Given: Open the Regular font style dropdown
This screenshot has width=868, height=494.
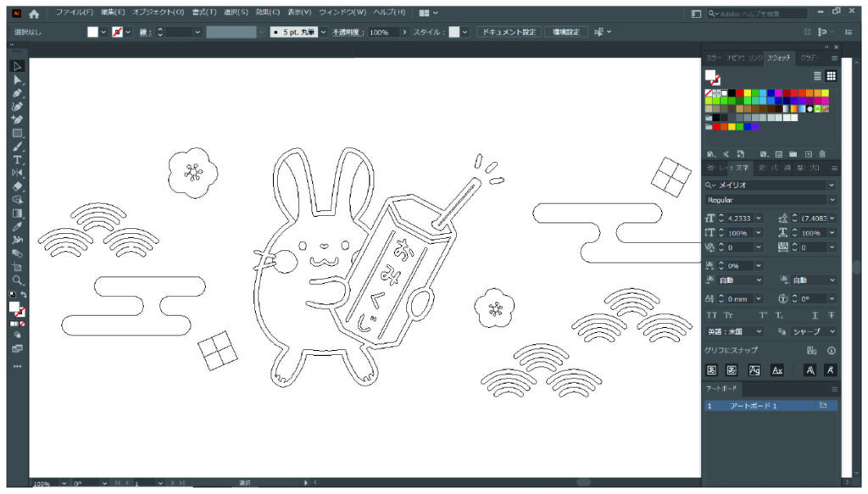Looking at the screenshot, I should click(x=832, y=200).
